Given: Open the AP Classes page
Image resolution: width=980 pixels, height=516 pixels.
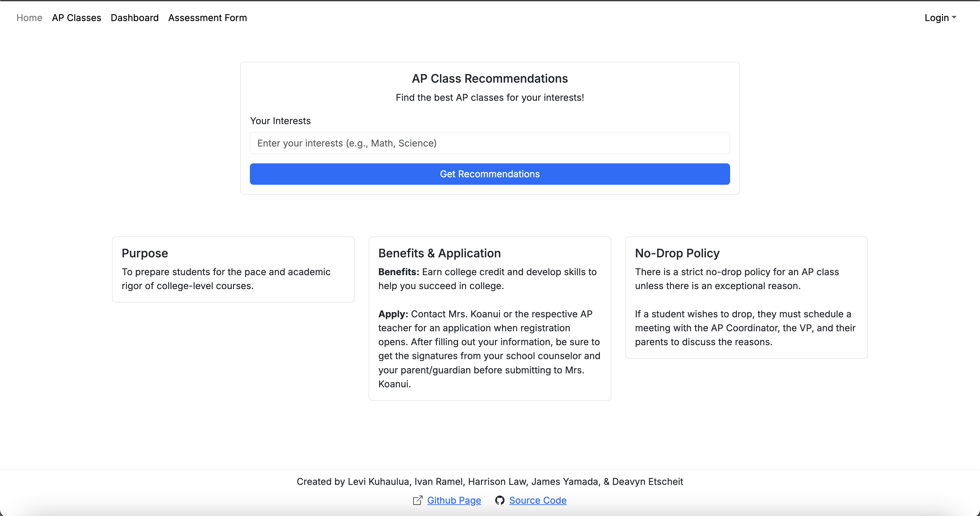Looking at the screenshot, I should point(76,18).
